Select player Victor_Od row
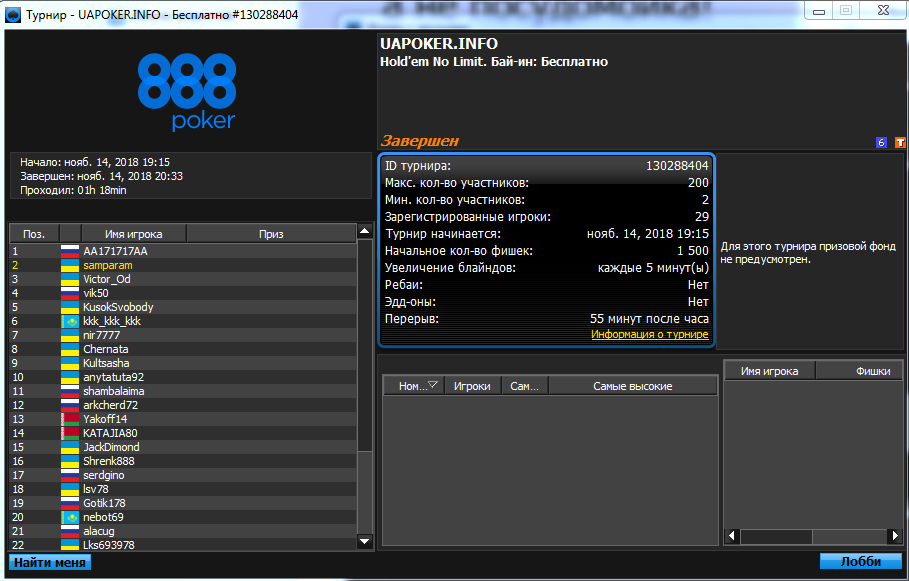The height and width of the screenshot is (581, 909). point(183,279)
